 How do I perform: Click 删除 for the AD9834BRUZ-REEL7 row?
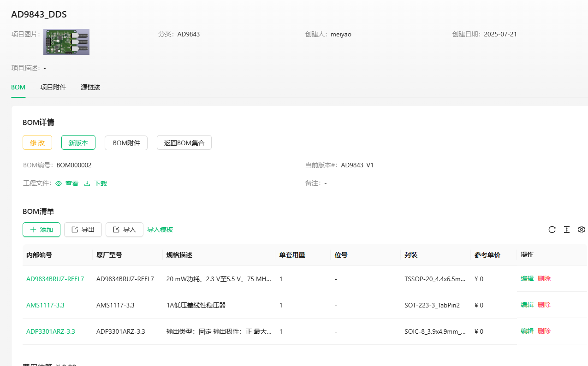click(x=544, y=278)
